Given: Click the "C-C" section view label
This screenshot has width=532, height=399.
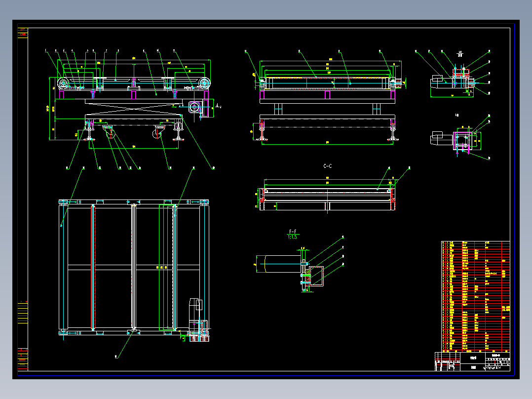Looking at the screenshot, I should pos(327,166).
